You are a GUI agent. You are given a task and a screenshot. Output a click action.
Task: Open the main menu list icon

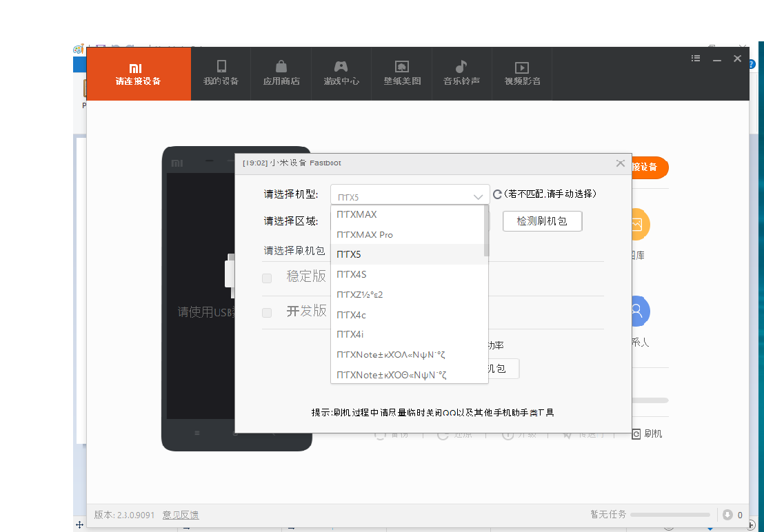click(x=696, y=59)
